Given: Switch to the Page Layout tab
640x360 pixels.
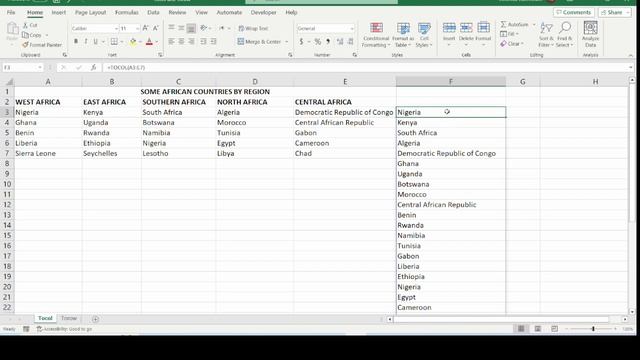Looking at the screenshot, I should point(90,13).
